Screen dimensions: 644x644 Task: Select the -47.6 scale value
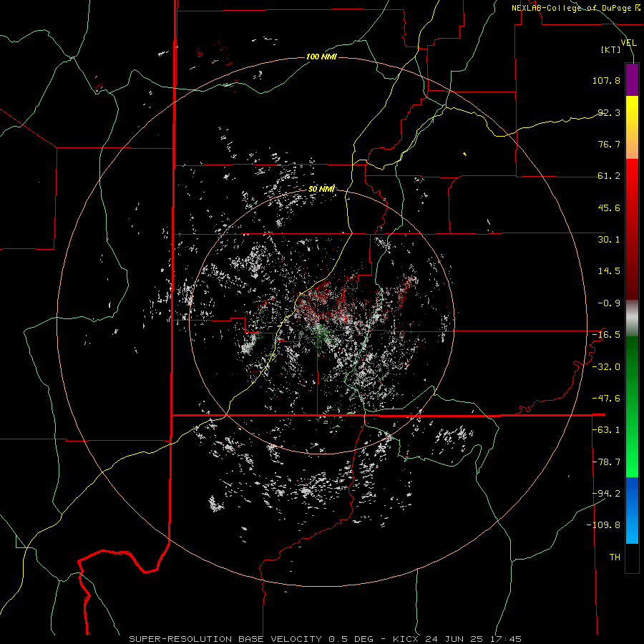pyautogui.click(x=606, y=399)
